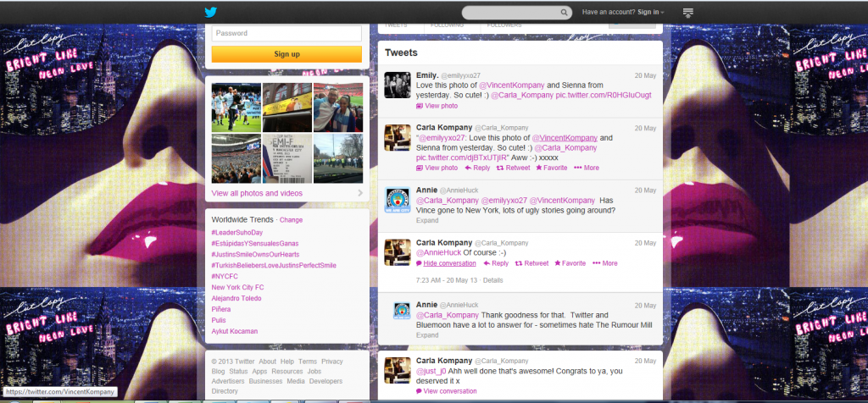Open the #JustinsSmileOwnsOurHearts trend
The height and width of the screenshot is (403, 868).
[x=255, y=255]
